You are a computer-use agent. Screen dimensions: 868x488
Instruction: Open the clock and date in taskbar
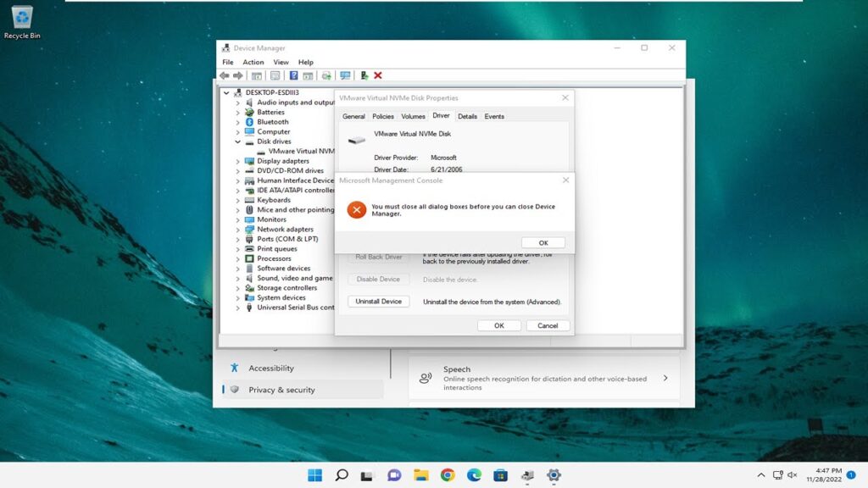coord(824,474)
